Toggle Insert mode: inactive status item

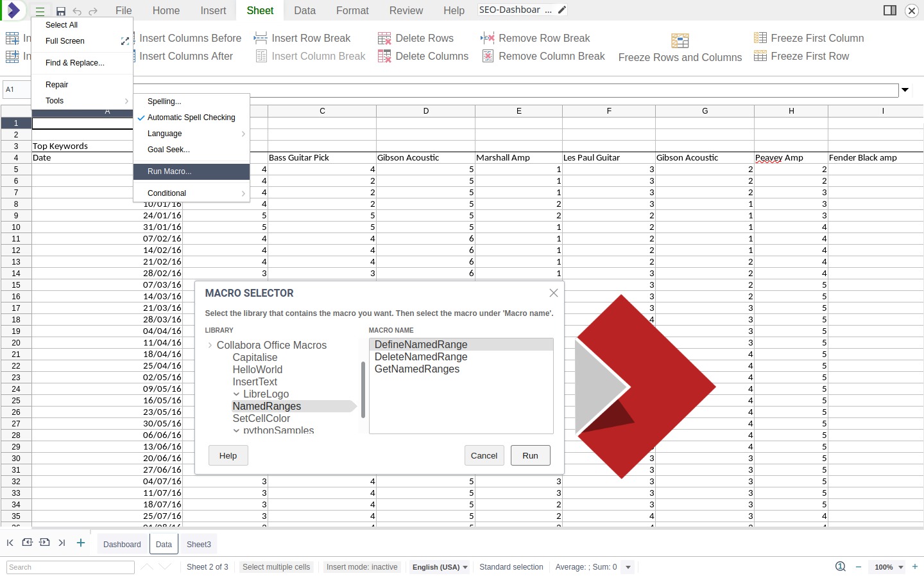[362, 567]
